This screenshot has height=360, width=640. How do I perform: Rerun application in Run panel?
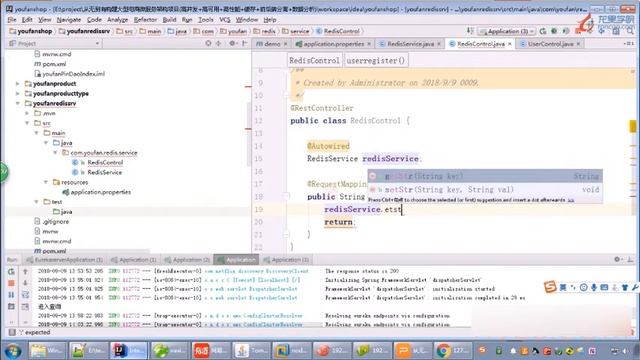[11, 271]
